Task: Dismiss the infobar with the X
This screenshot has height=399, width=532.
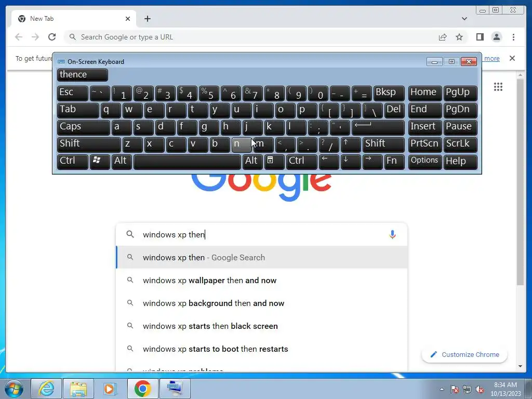Action: click(x=512, y=58)
